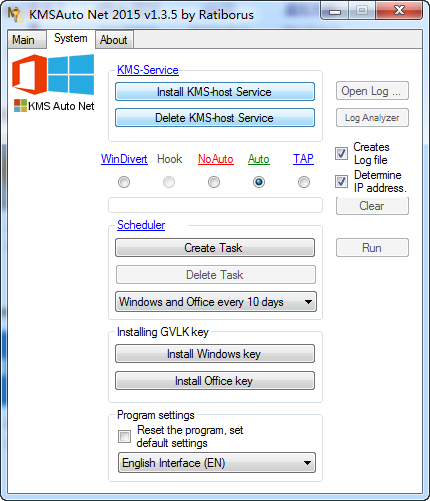Click the Delete Task button
The height and width of the screenshot is (501, 430).
click(x=216, y=275)
